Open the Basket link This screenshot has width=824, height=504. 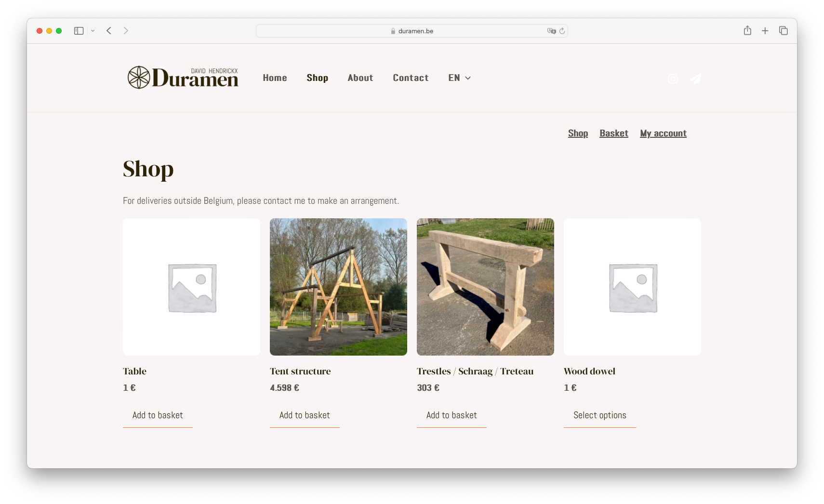614,133
